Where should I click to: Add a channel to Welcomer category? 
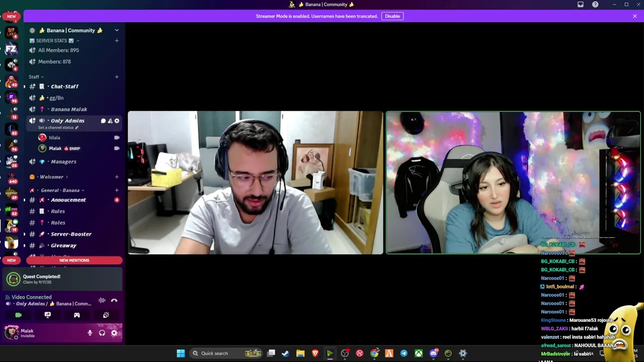click(x=117, y=177)
